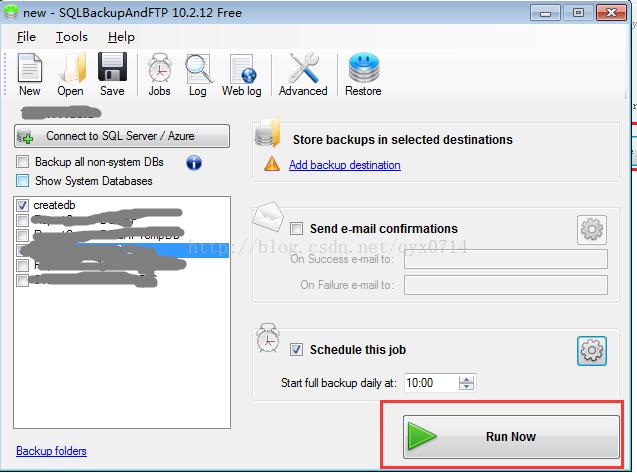637x473 pixels.
Task: Uncheck Schedule this job checkbox
Action: coord(296,349)
